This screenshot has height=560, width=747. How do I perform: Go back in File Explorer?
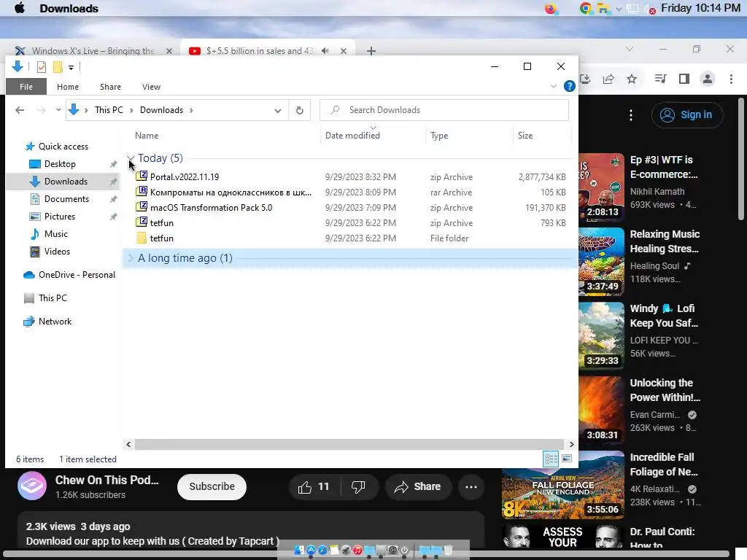[20, 110]
